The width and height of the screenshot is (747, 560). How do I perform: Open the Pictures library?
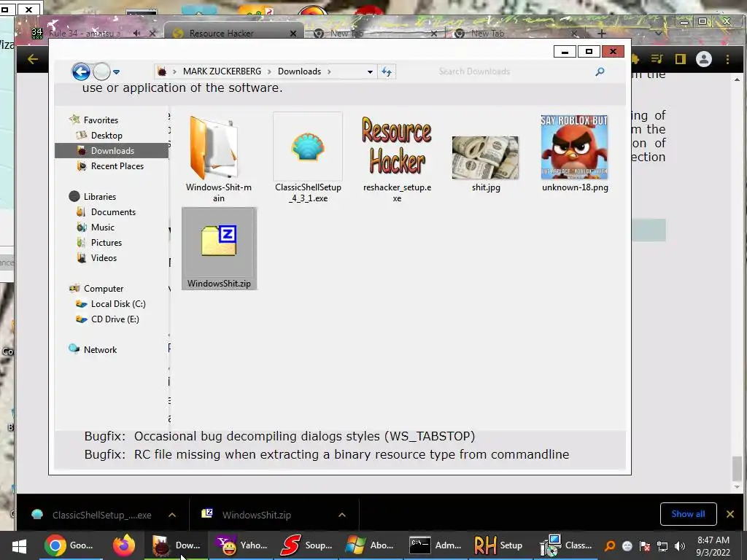[x=107, y=242]
